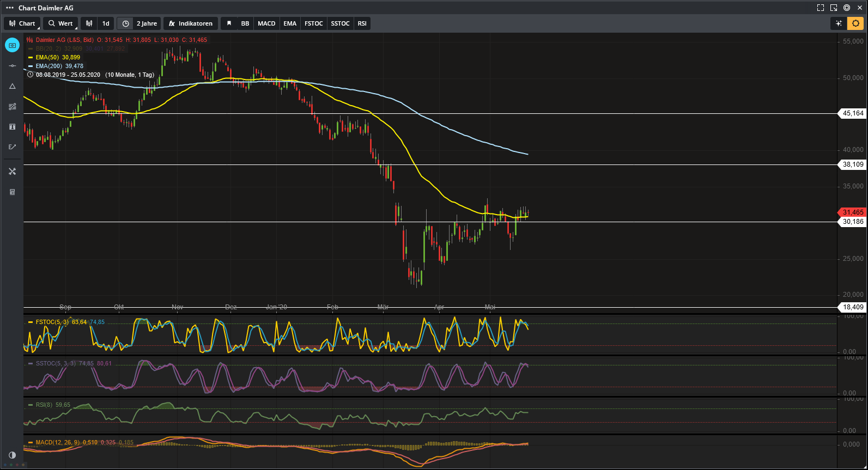
Task: Click the 50,000 price axis label
Action: [853, 78]
